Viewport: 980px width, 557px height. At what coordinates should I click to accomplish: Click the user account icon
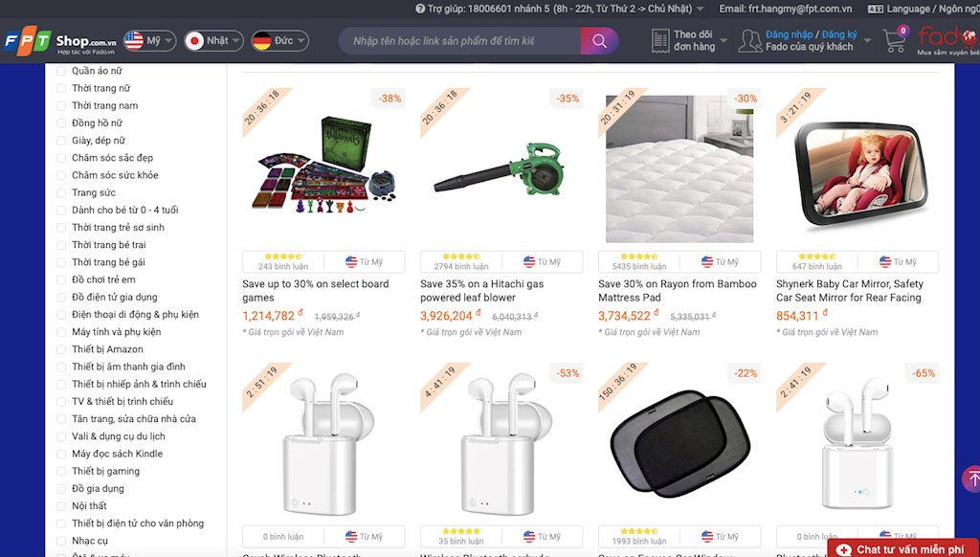[749, 41]
